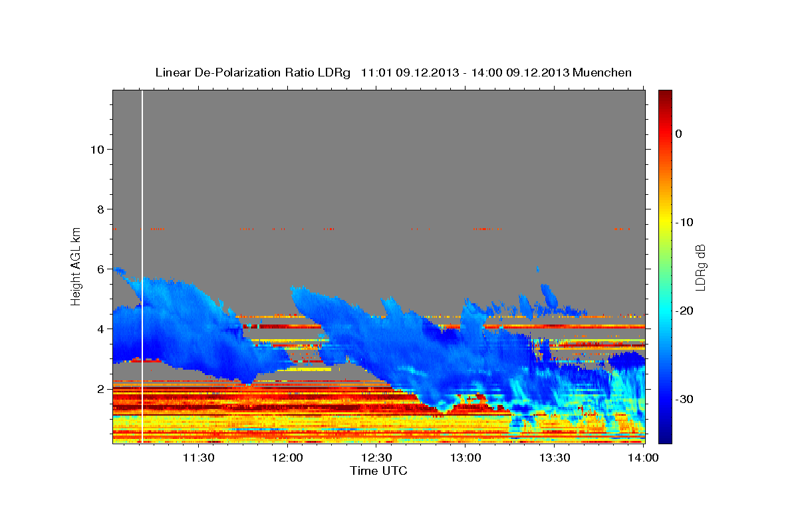Click the colorbar value label '0'

(678, 134)
